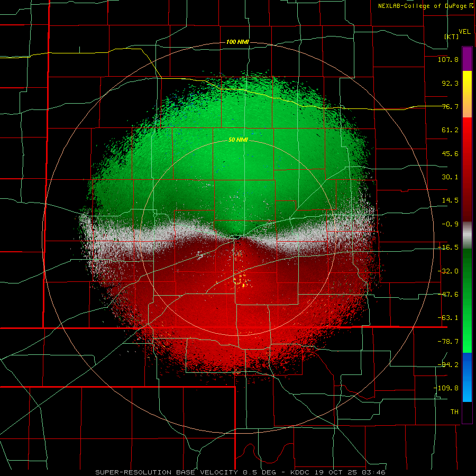
Task: Click the -16.5 value on the velocity scale
Action: click(448, 248)
